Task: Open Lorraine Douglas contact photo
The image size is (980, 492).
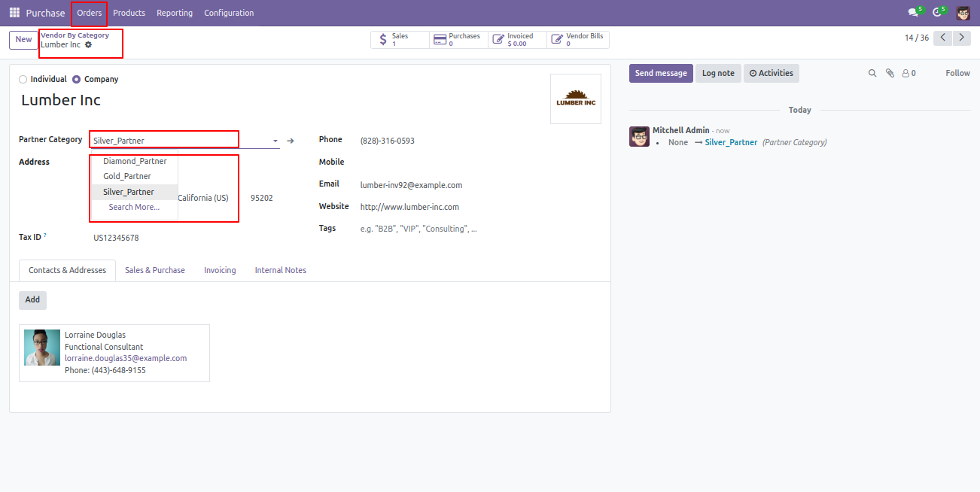Action: 42,348
